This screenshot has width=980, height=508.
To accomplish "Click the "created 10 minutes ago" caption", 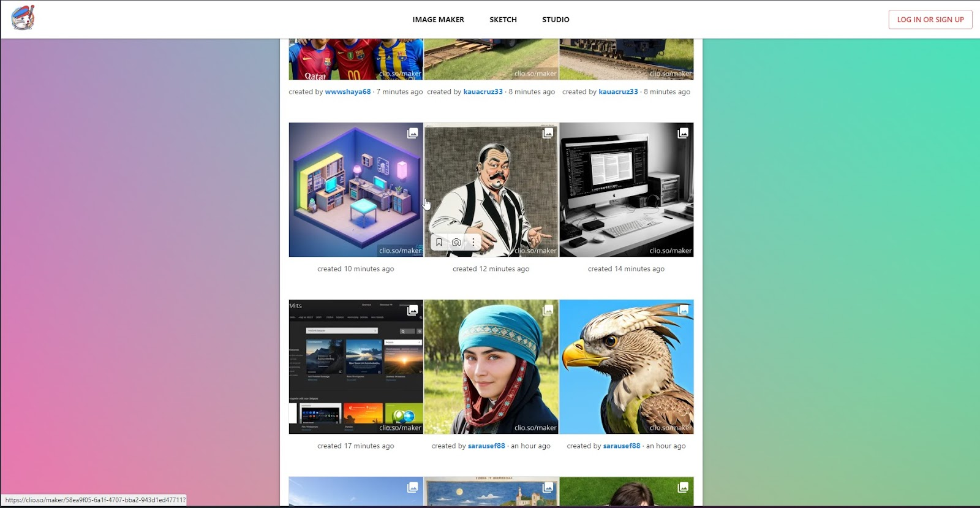I will point(356,269).
